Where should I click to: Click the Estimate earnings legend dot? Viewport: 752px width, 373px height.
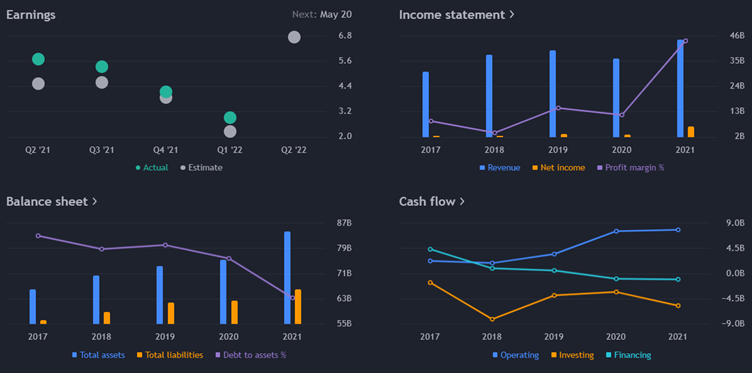pyautogui.click(x=183, y=168)
